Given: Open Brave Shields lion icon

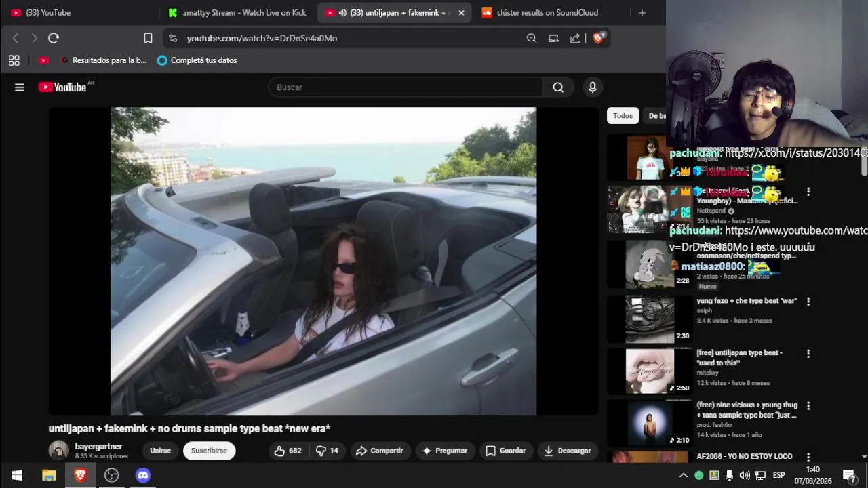Looking at the screenshot, I should click(598, 38).
